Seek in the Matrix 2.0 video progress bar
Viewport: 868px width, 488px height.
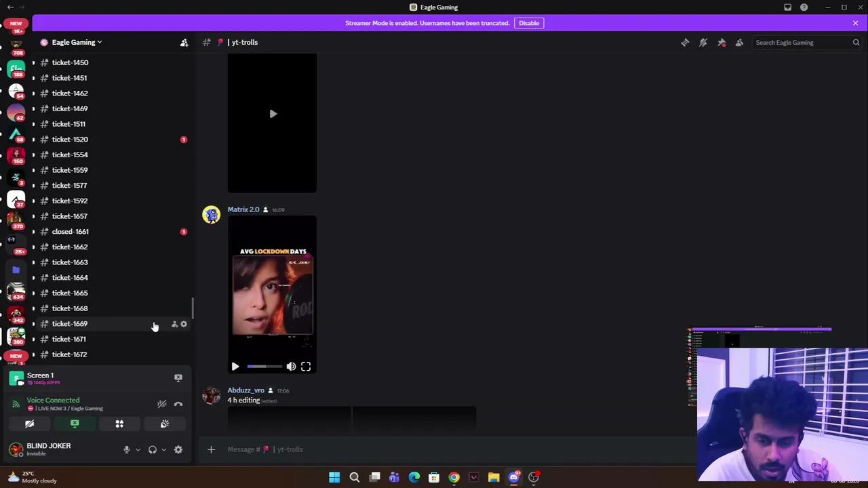(x=264, y=367)
